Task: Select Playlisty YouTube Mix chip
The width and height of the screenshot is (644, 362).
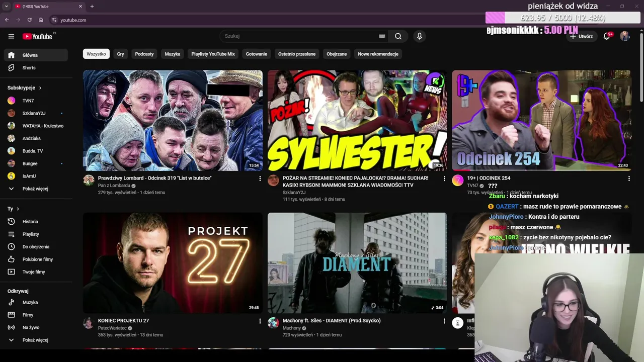Action: point(213,54)
